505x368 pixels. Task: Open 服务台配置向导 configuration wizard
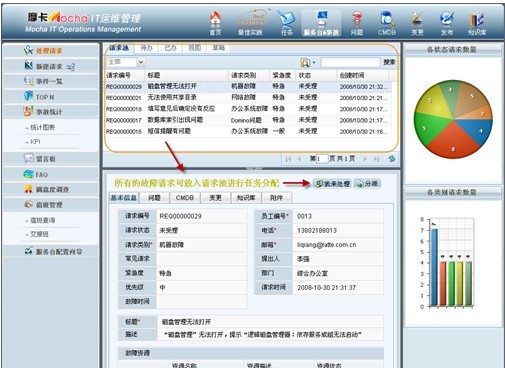(x=50, y=251)
